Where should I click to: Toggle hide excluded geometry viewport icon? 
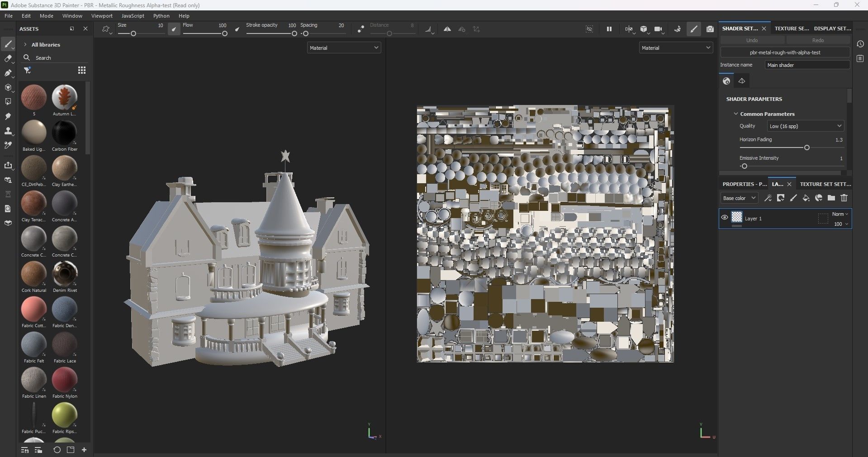589,29
